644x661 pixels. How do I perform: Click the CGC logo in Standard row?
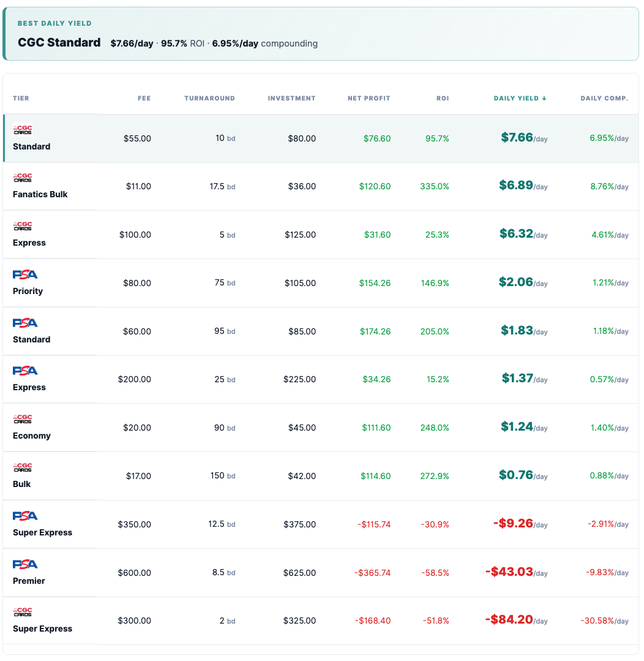pos(23,129)
